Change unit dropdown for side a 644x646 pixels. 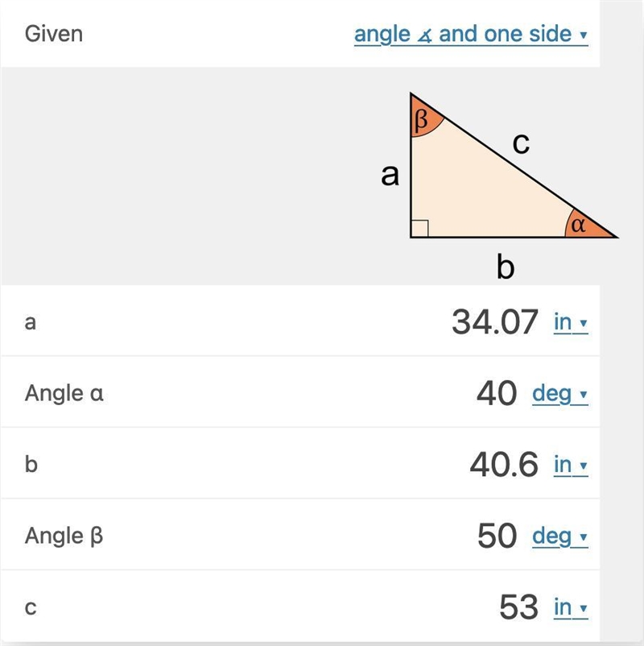(x=571, y=322)
